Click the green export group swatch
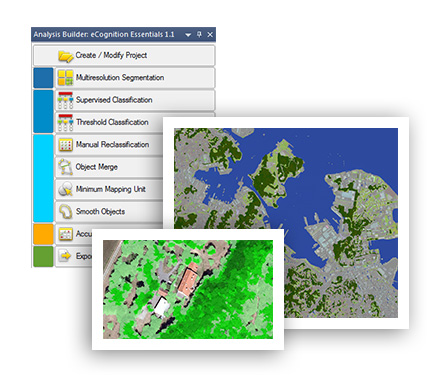Image resolution: width=439 pixels, height=377 pixels. (43, 256)
